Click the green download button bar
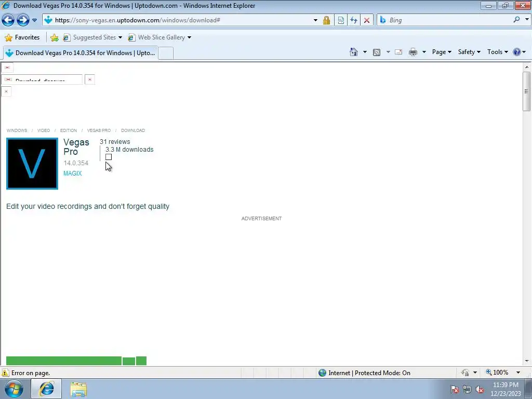 (x=64, y=361)
